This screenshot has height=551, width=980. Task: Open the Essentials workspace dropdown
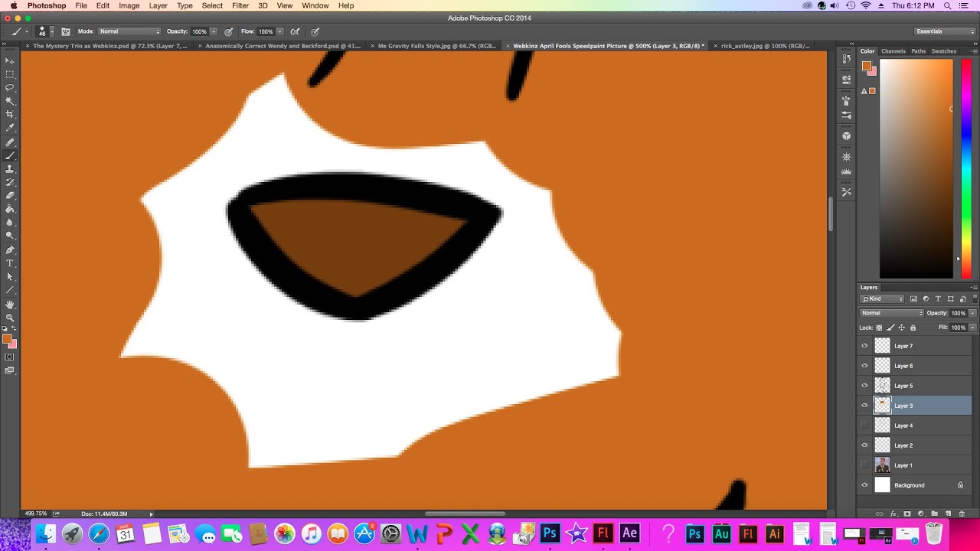tap(946, 31)
